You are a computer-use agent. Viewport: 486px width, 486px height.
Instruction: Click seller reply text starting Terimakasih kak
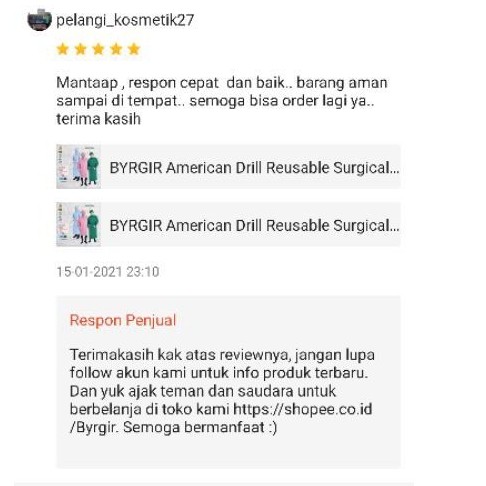click(x=222, y=391)
